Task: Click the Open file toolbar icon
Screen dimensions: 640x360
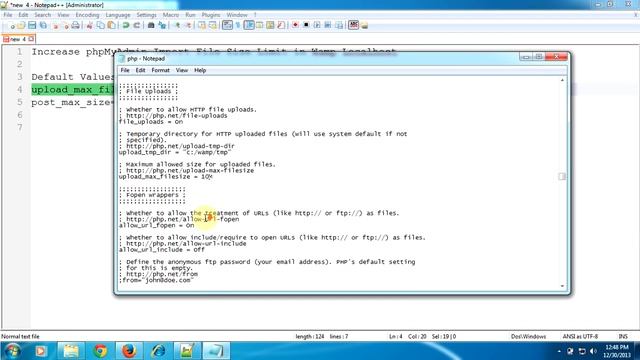Action: coord(21,25)
